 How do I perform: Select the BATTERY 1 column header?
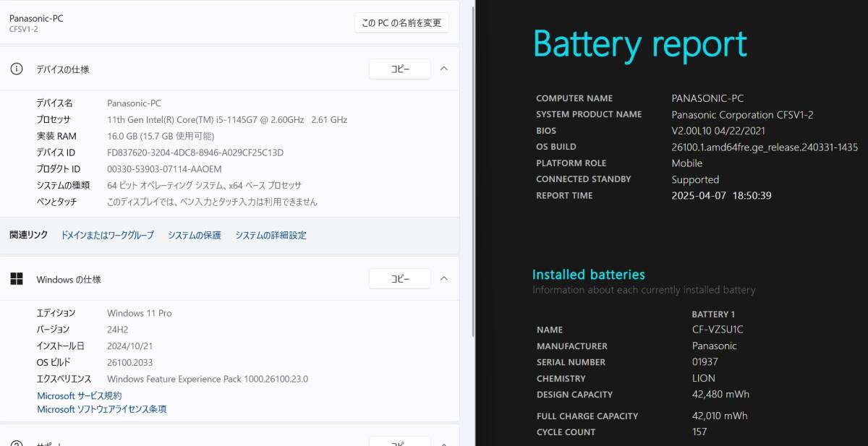tap(713, 314)
